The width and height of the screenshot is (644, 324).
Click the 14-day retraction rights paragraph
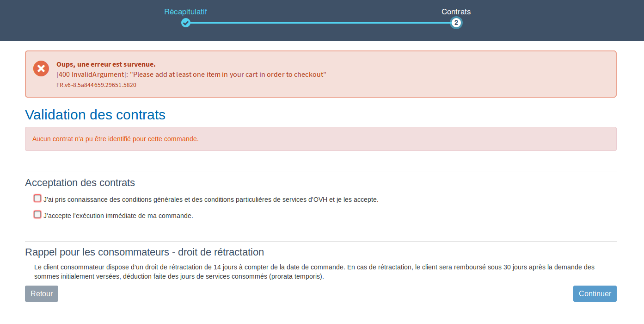(314, 272)
